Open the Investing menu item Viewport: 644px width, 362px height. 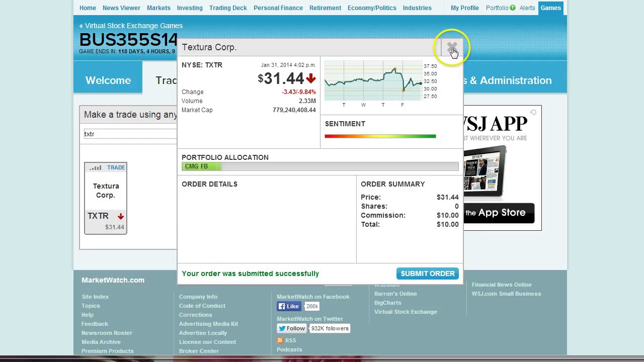(x=190, y=8)
